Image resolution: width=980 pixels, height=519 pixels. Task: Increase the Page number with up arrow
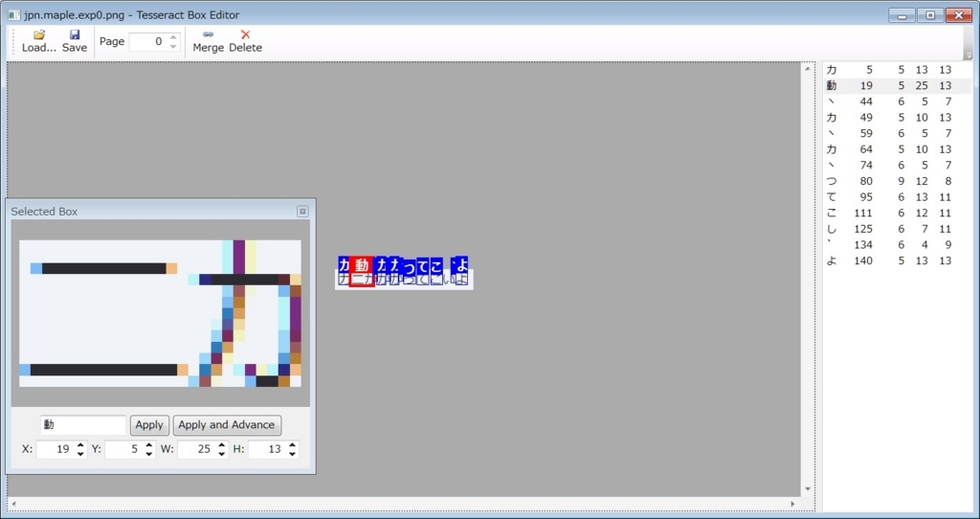coord(174,37)
